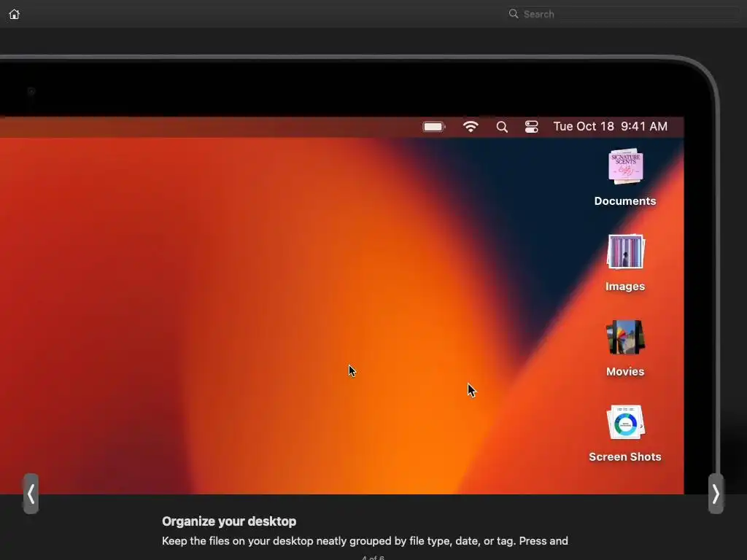
Task: Click the Images label text
Action: 625,286
